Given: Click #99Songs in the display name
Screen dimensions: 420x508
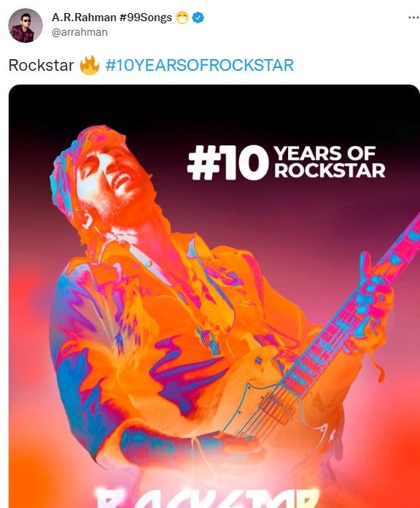Looking at the screenshot, I should (146, 18).
